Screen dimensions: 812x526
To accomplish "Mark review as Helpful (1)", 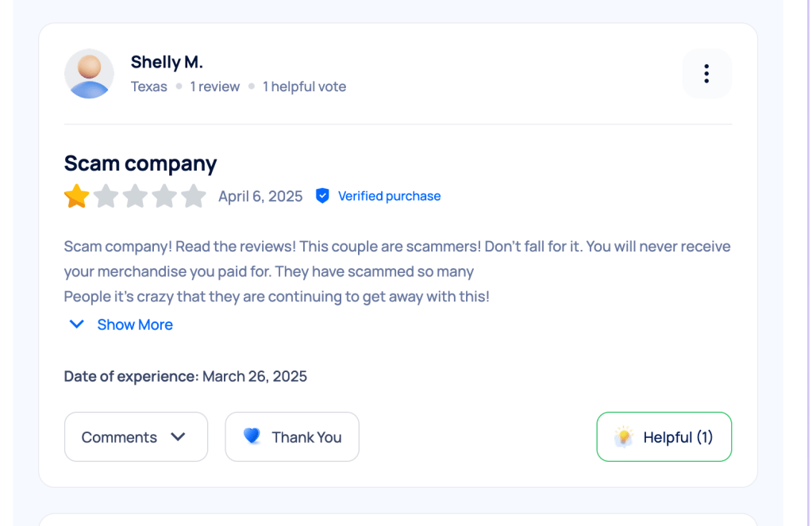I will point(664,437).
